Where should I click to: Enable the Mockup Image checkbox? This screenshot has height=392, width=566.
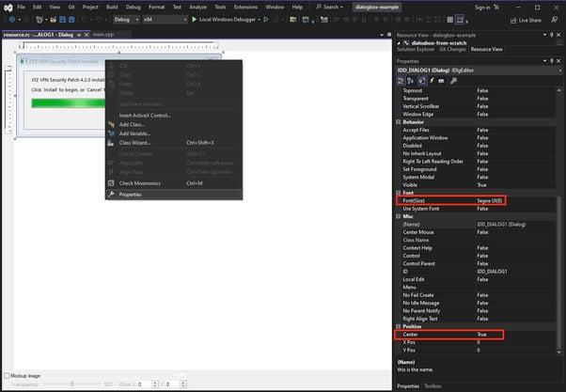8,377
